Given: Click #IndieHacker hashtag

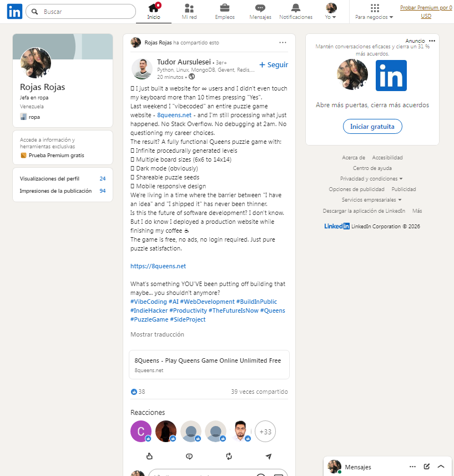Looking at the screenshot, I should (149, 310).
